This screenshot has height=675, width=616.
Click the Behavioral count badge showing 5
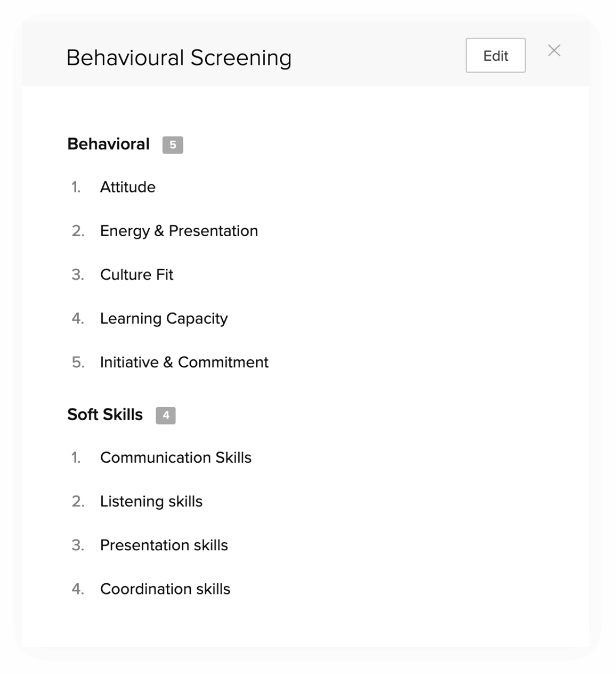(x=173, y=145)
